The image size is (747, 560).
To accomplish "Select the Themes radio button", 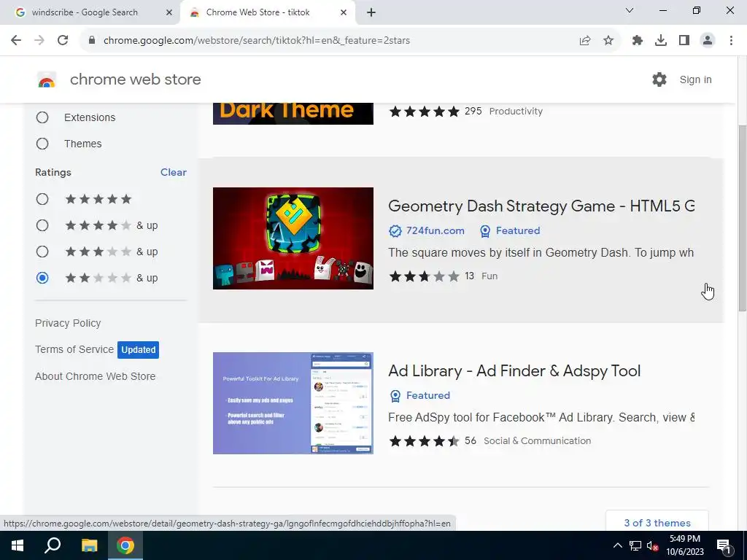I will (x=42, y=144).
